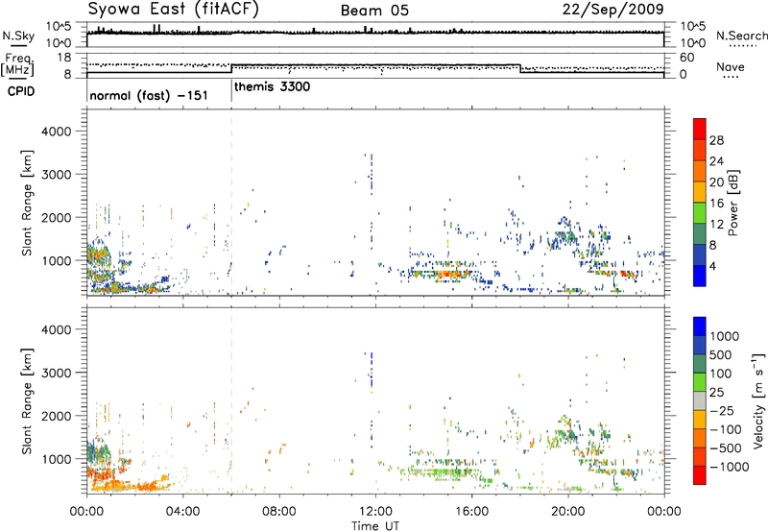Click the '12:00' time tick label
The width and height of the screenshot is (768, 532).
(375, 512)
